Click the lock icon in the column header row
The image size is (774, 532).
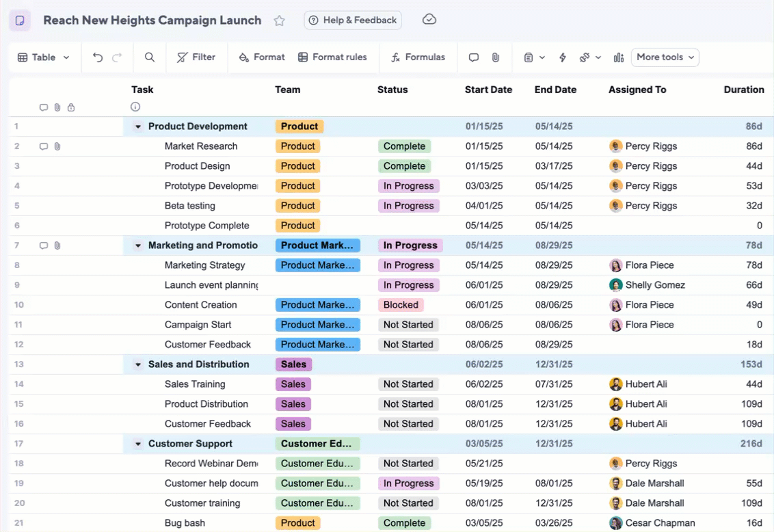pyautogui.click(x=70, y=107)
